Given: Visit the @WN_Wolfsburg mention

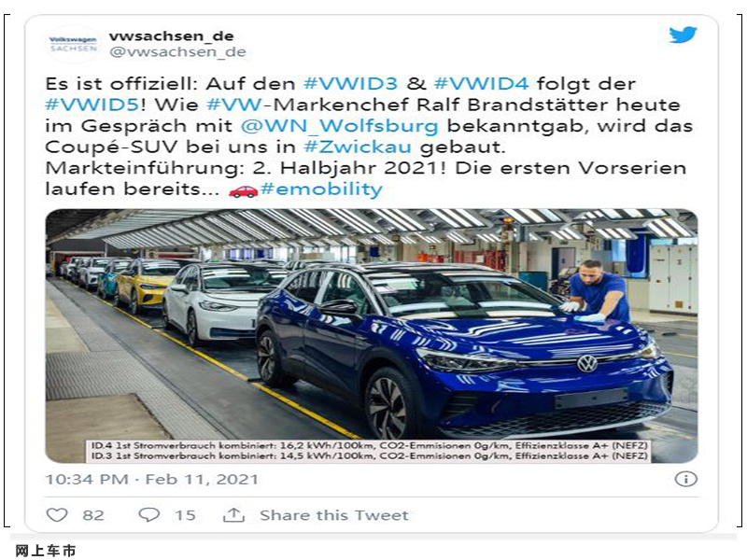Looking at the screenshot, I should 339,126.
